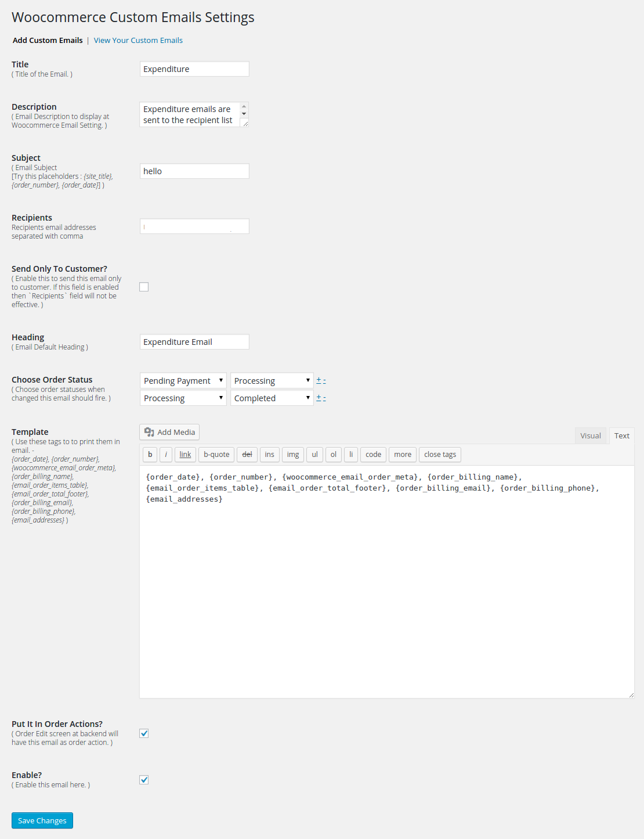Remove status row via minus beside Completed
The height and width of the screenshot is (839, 644).
[x=324, y=398]
